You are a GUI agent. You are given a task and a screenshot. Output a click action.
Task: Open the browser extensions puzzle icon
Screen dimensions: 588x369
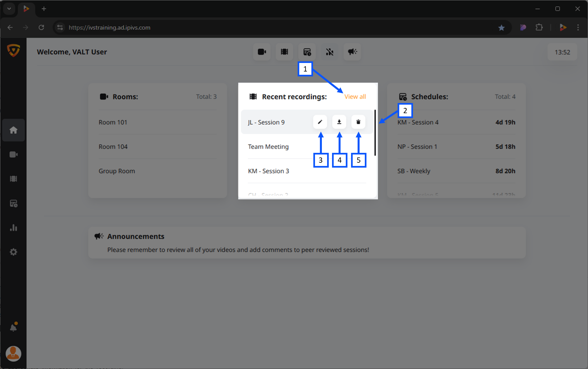(x=539, y=28)
